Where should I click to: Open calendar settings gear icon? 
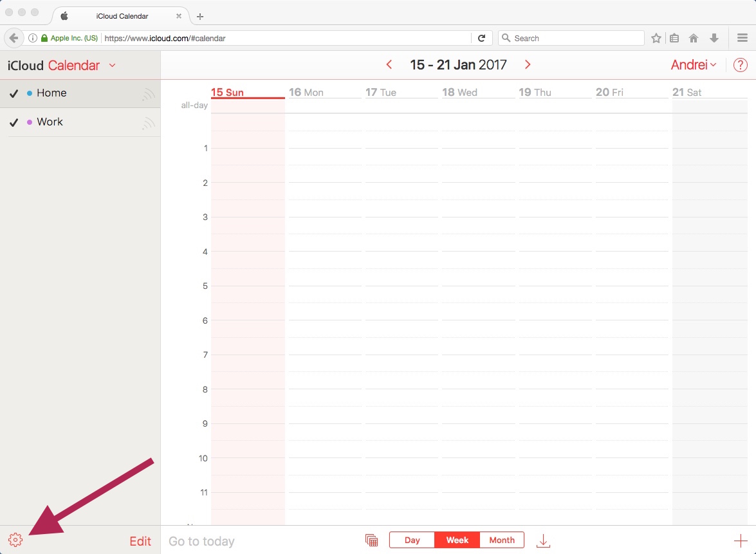click(x=15, y=540)
